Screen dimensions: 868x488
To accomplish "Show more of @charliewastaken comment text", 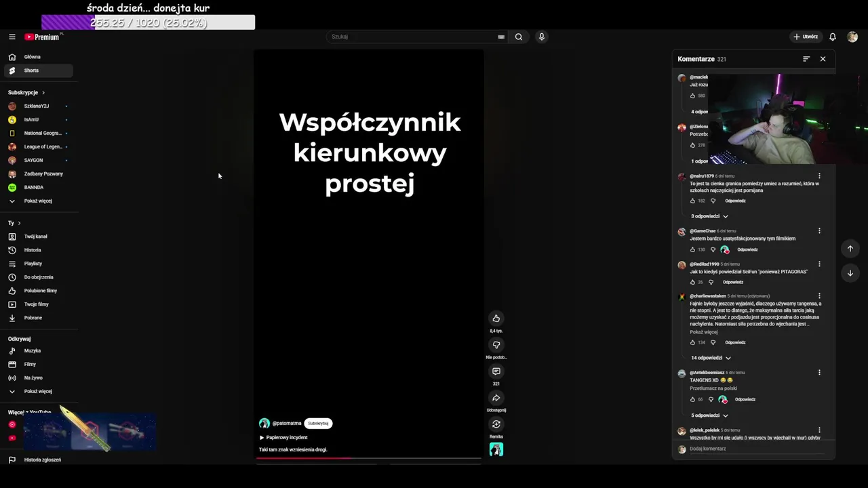I will pos(703,332).
